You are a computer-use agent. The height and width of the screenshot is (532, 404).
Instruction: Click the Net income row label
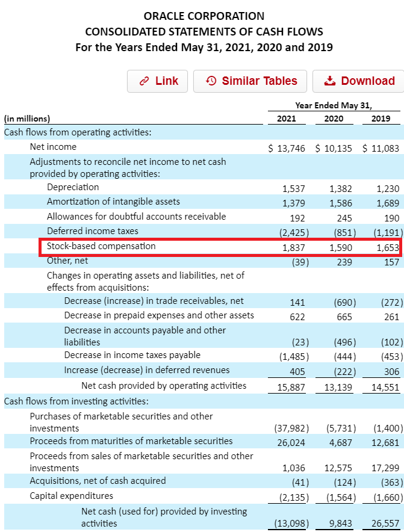coord(53,147)
